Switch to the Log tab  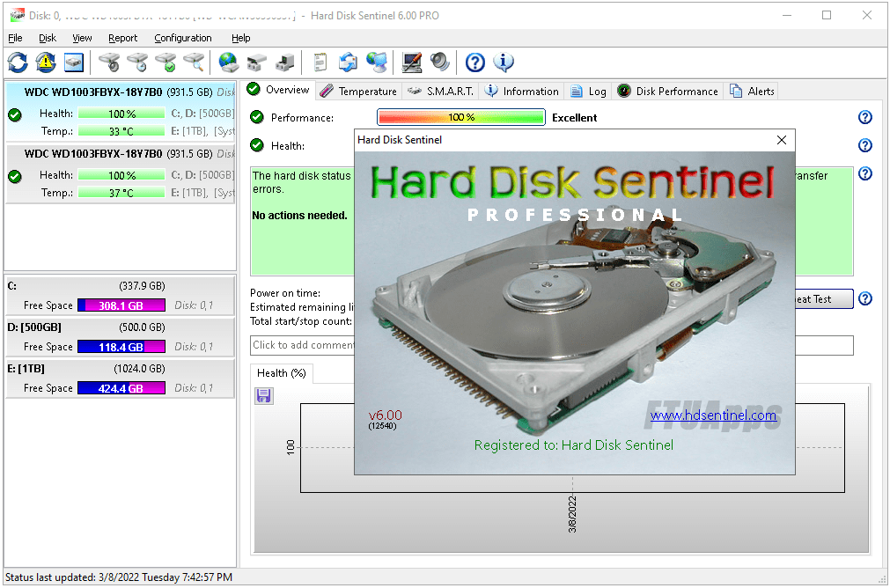(x=588, y=92)
